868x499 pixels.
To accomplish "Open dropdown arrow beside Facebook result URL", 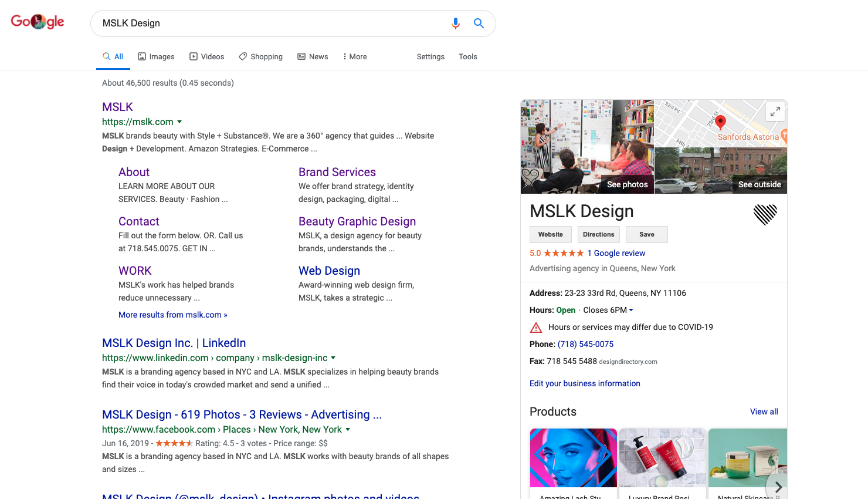I will point(348,429).
